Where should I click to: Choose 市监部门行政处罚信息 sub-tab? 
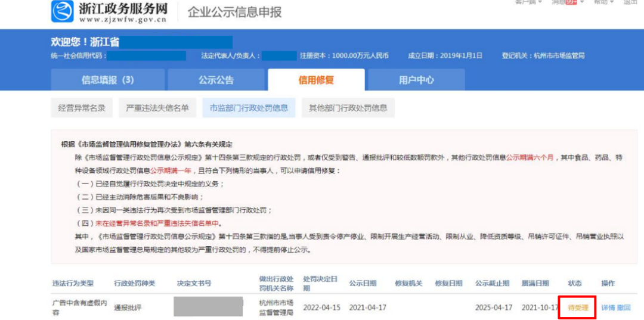[x=249, y=108]
